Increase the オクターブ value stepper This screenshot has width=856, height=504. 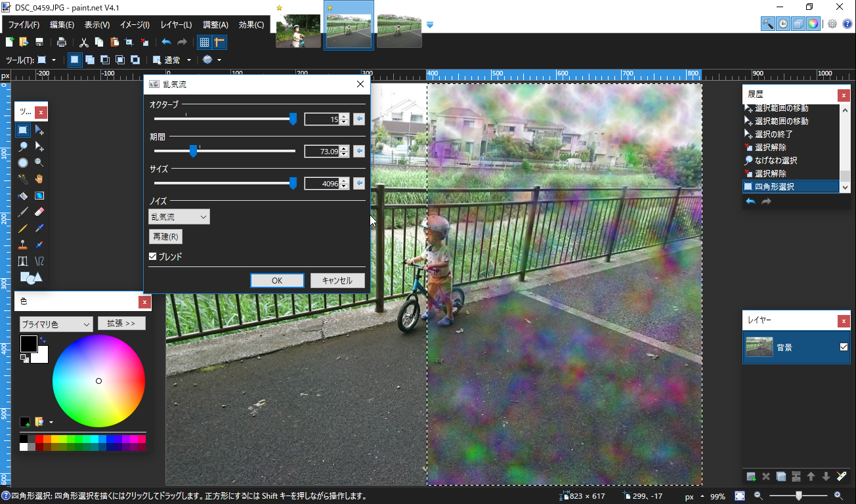coord(344,116)
